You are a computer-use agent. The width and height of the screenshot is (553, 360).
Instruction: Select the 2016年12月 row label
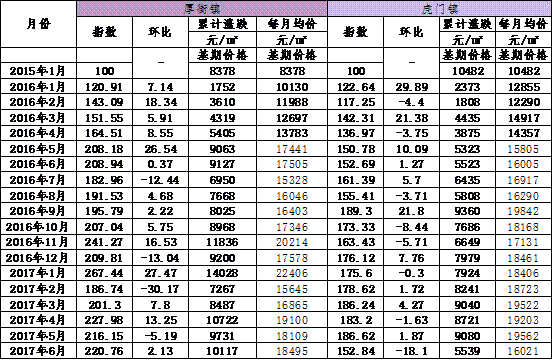coord(38,257)
